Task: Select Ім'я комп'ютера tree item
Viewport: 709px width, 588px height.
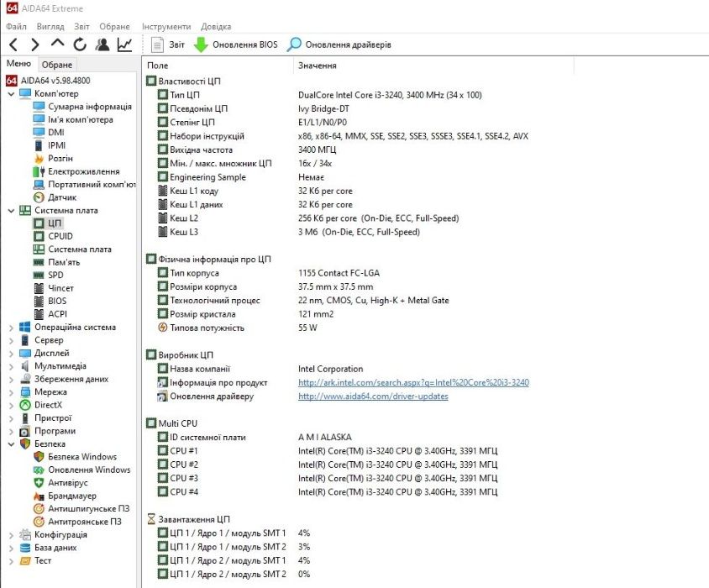Action: click(73, 119)
